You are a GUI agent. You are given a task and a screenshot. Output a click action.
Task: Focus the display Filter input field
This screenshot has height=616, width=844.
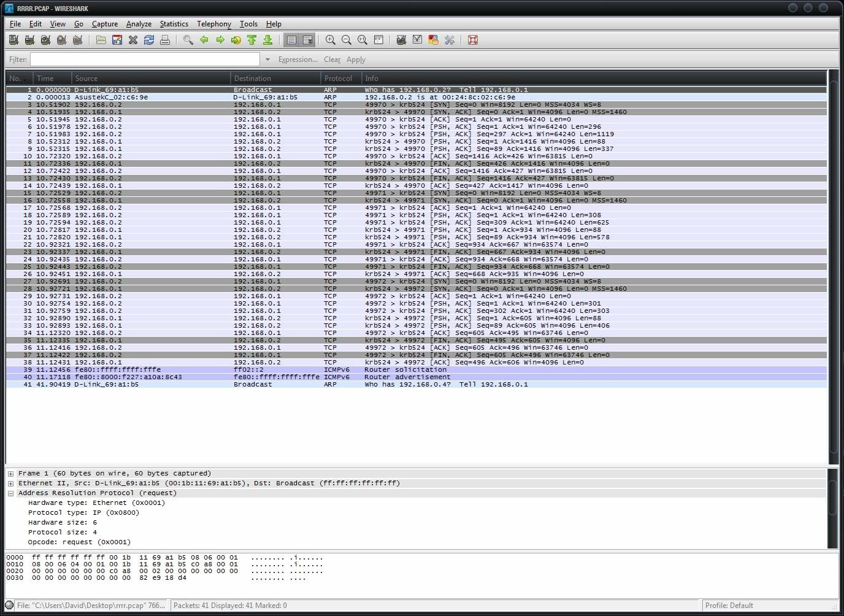coord(145,60)
